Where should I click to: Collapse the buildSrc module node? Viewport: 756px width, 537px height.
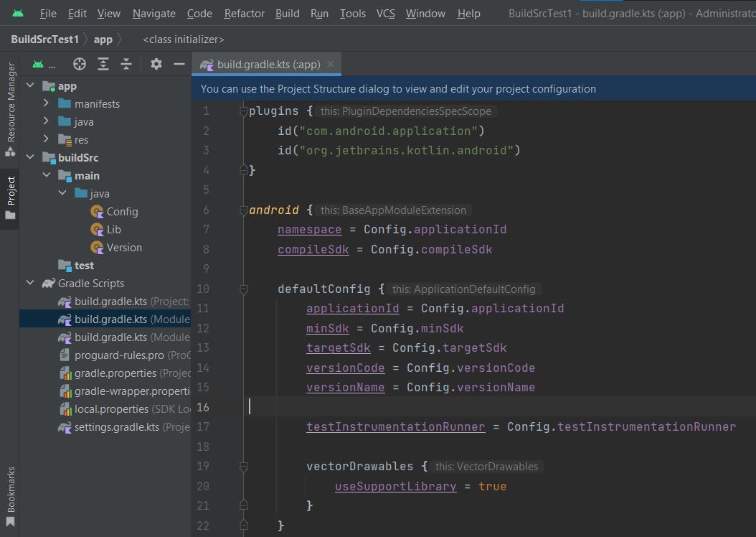click(30, 157)
